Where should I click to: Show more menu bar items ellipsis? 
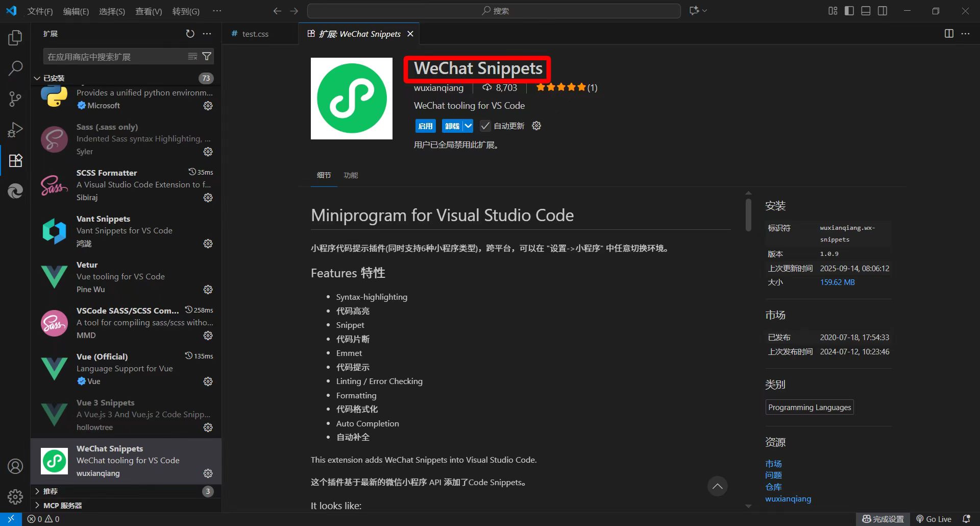[217, 11]
